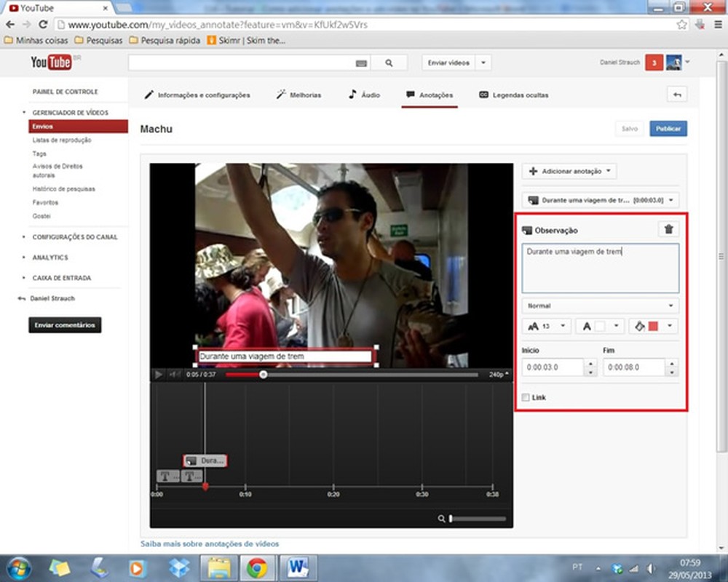Screen dimensions: 728x582
Task: Toggle the Link checkbox
Action: [x=526, y=397]
